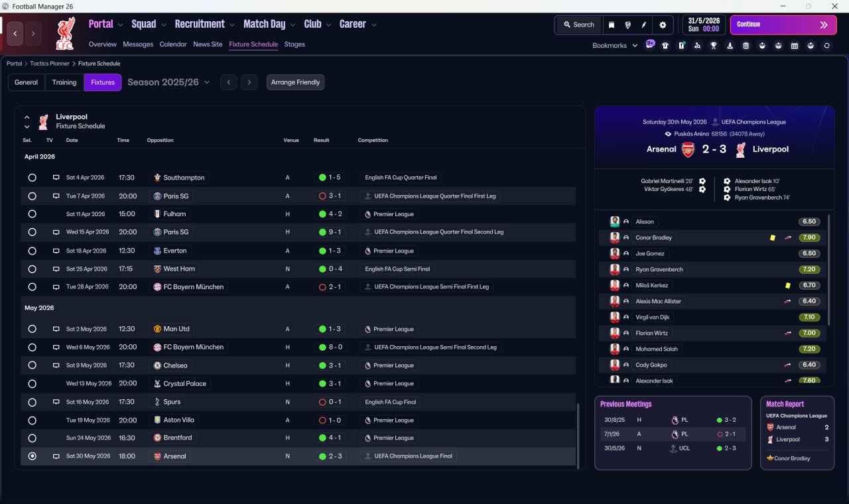The height and width of the screenshot is (504, 849).
Task: Select the Fulham fixture radio button
Action: point(32,214)
